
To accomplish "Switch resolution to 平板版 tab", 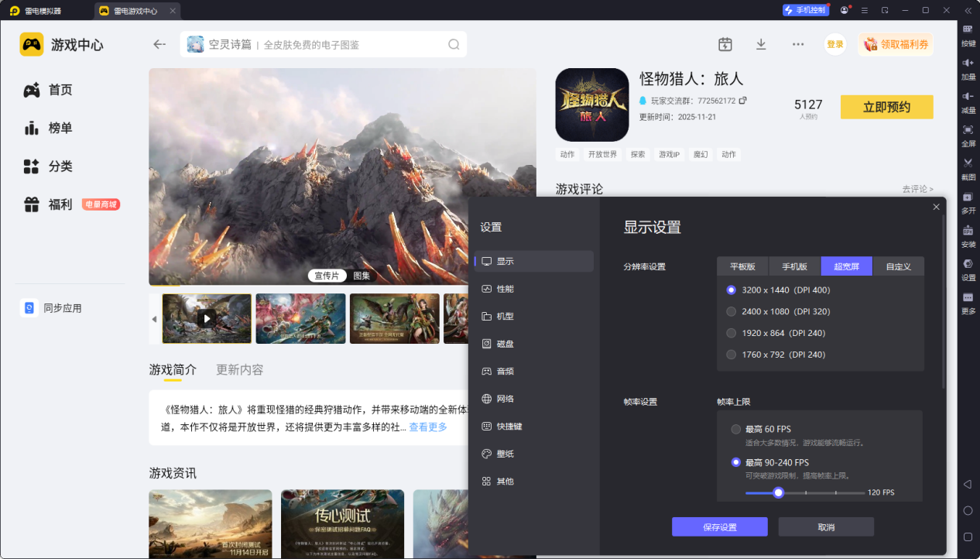I will click(x=742, y=266).
